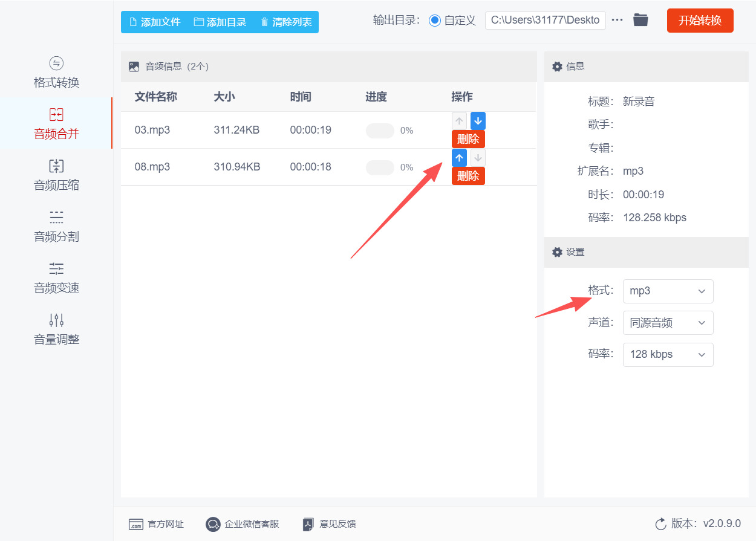Move 03.mp3 up with the up arrow
This screenshot has width=756, height=541.
pyautogui.click(x=460, y=121)
